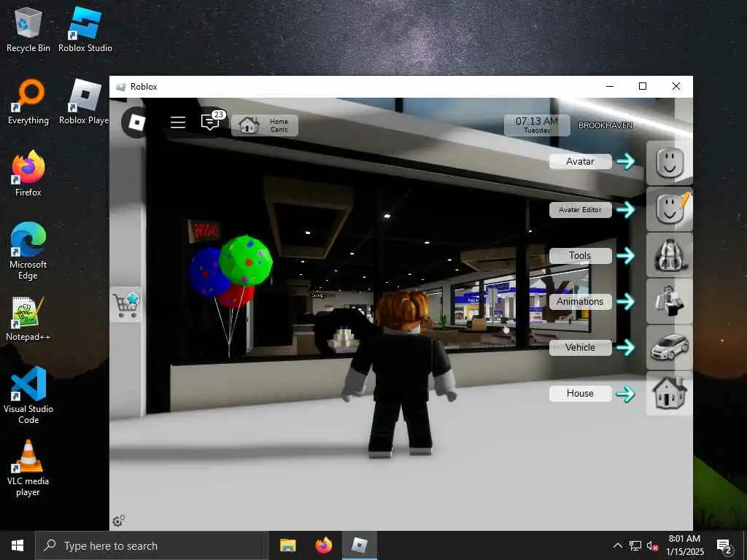Minimize the Roblox window
Viewport: 747px width, 560px height.
coord(610,86)
